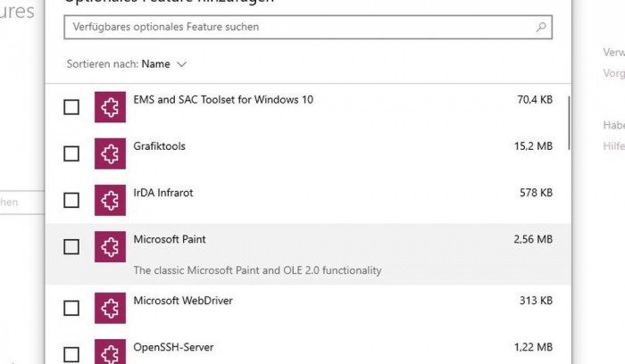Screen dimensions: 625x364
Task: Click the Microsoft WebDriver feature icon
Action: [110, 309]
